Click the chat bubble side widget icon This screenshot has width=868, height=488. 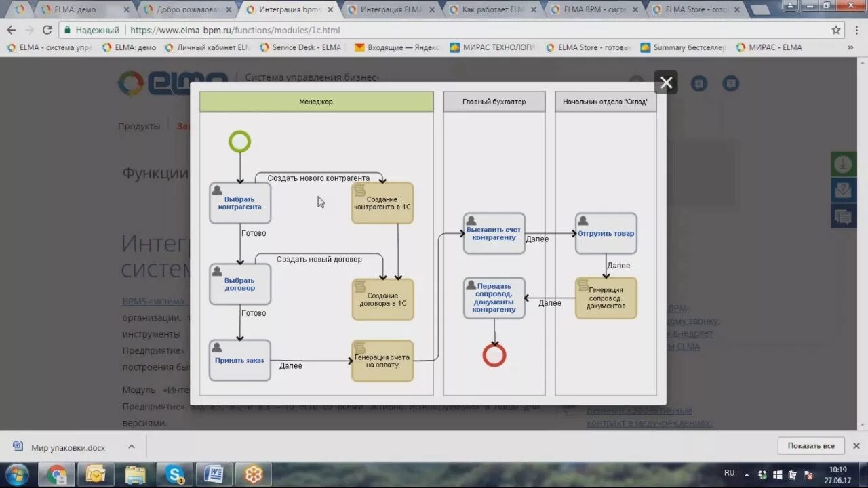[x=844, y=217]
